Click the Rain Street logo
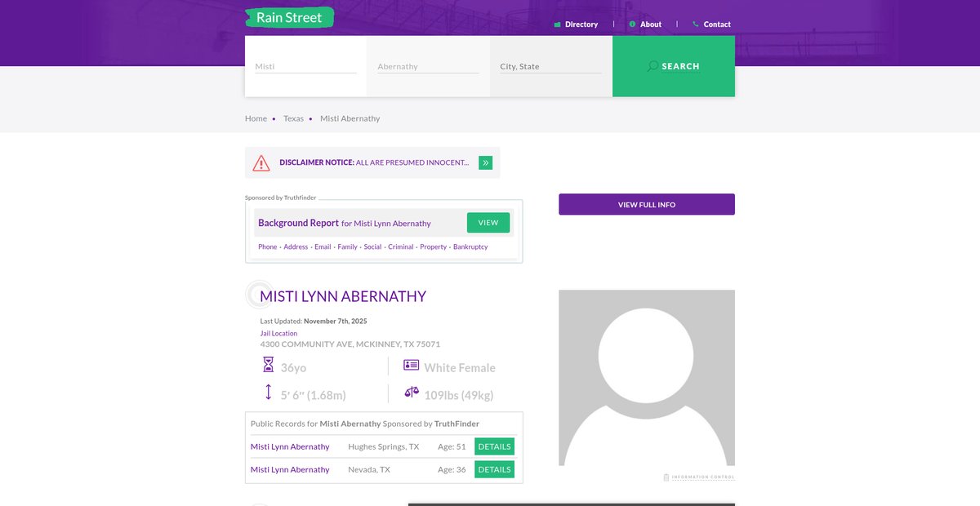This screenshot has height=506, width=980. pyautogui.click(x=289, y=18)
